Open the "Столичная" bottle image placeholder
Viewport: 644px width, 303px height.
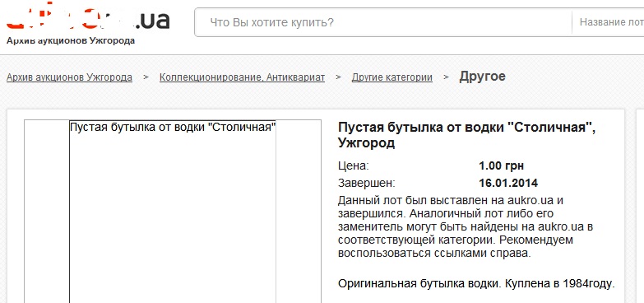point(173,212)
